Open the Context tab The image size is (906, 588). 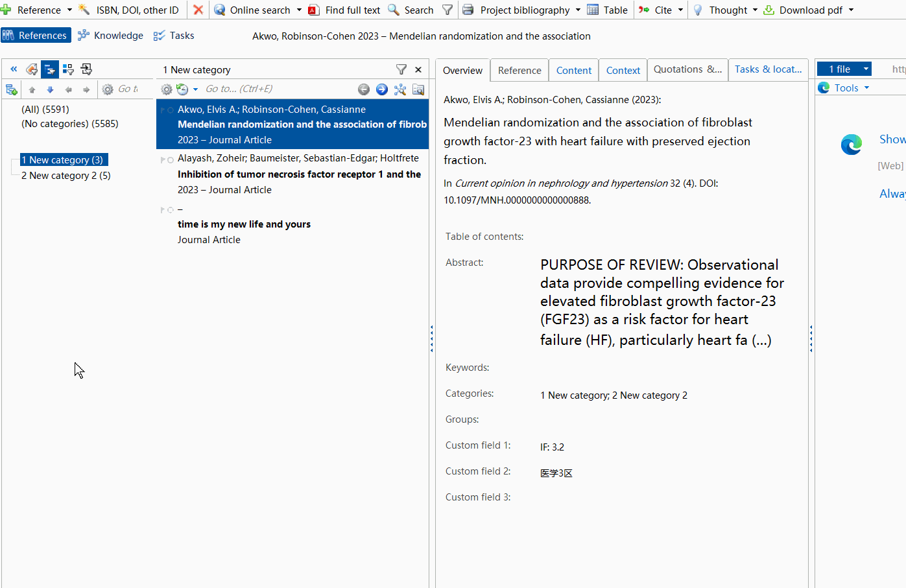[x=623, y=70]
